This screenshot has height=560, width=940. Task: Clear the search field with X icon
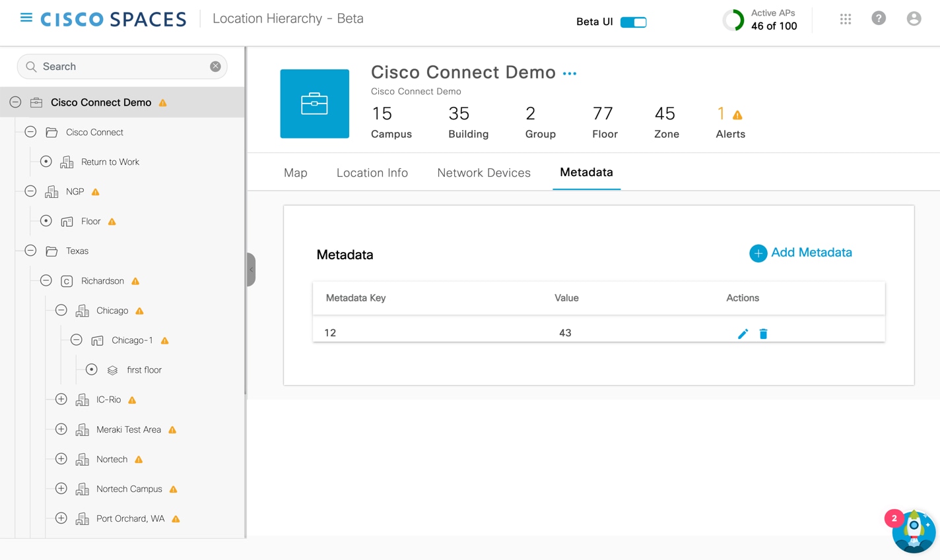215,67
